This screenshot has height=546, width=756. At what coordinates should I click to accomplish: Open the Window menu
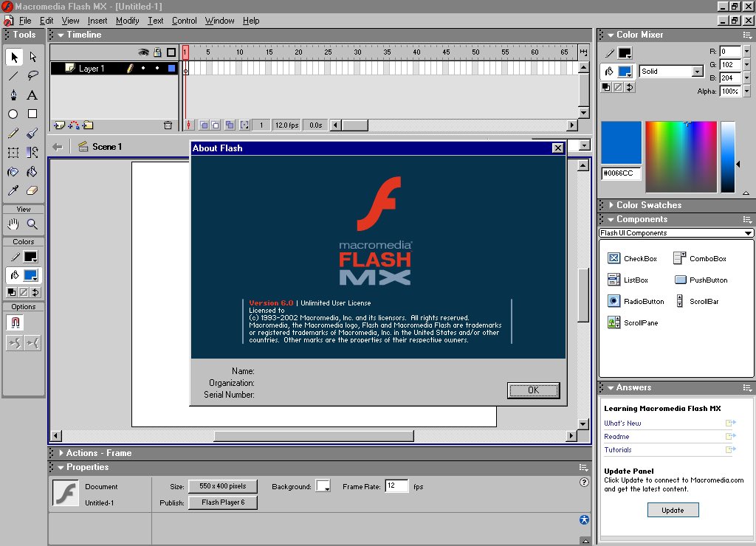[x=219, y=21]
